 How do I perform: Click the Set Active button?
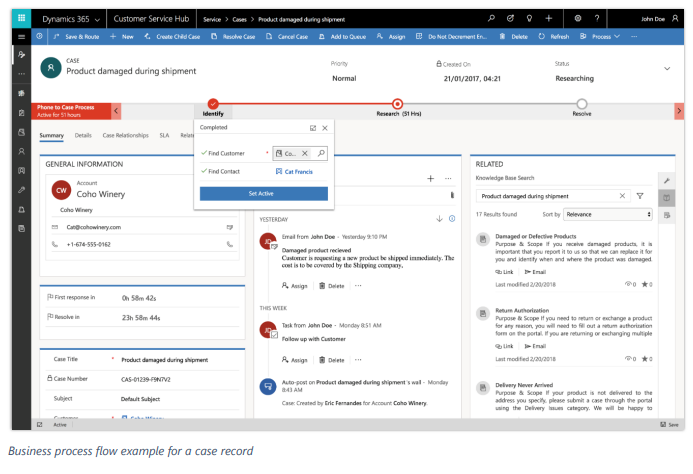(264, 194)
